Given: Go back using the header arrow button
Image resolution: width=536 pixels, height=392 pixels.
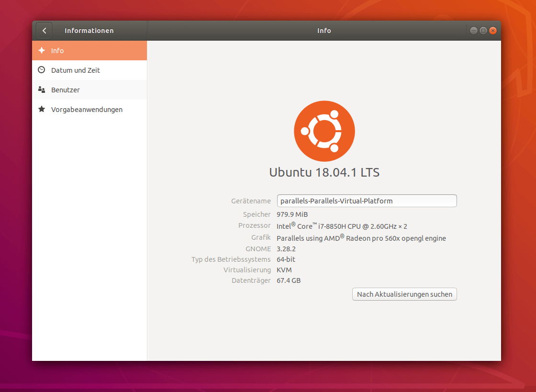Looking at the screenshot, I should pos(44,31).
